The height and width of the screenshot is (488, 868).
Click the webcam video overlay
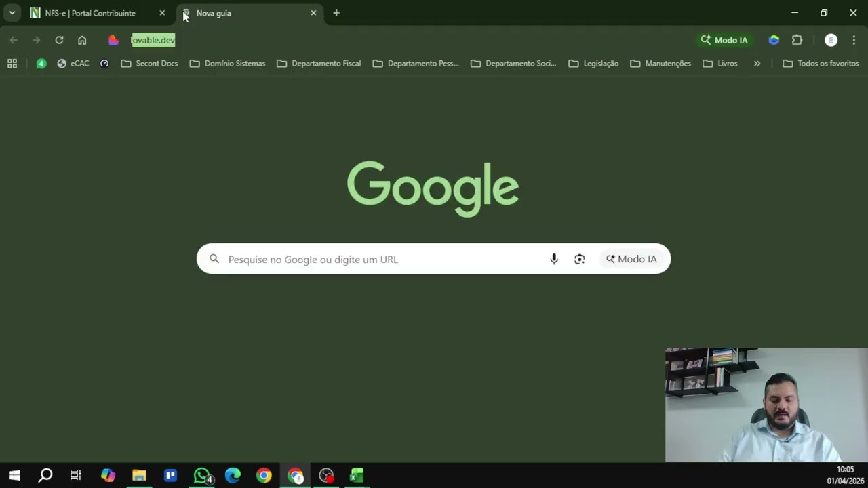[766, 405]
